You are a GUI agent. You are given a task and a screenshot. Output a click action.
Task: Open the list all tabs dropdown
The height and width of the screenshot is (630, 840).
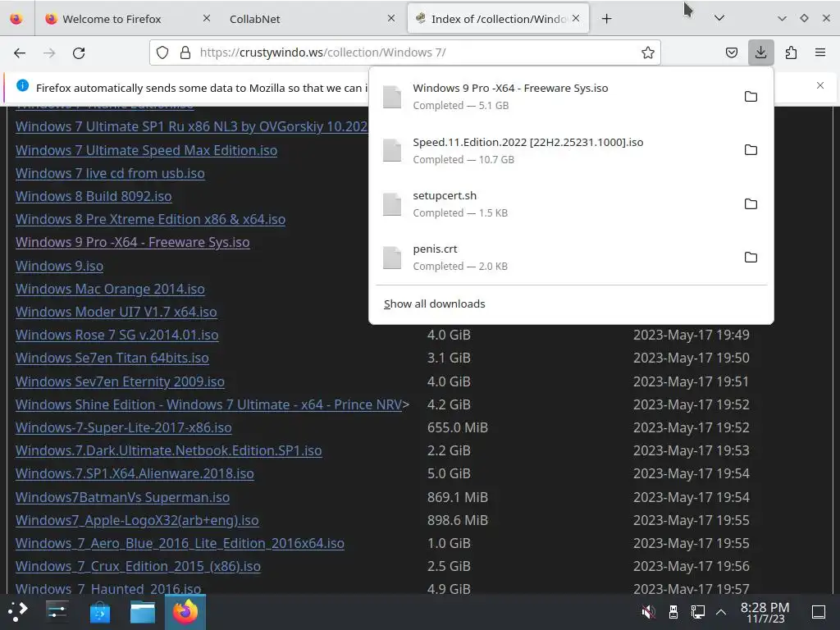tap(719, 18)
